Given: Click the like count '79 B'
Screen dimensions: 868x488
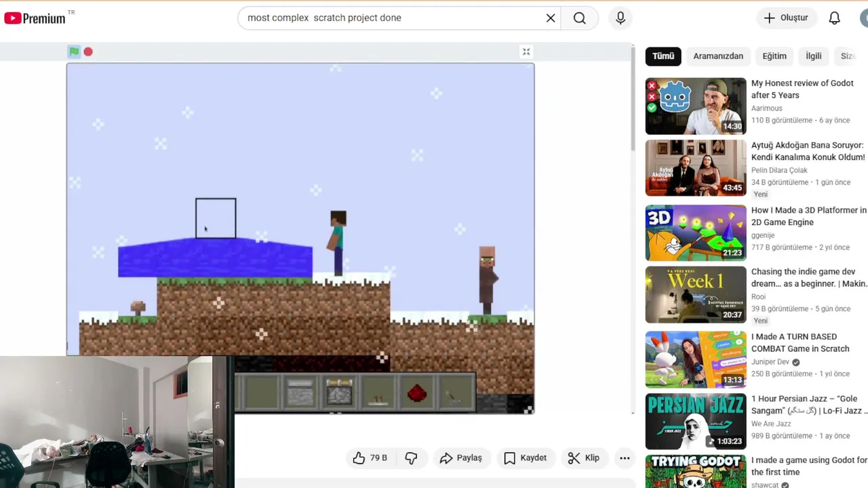Looking at the screenshot, I should (x=378, y=458).
